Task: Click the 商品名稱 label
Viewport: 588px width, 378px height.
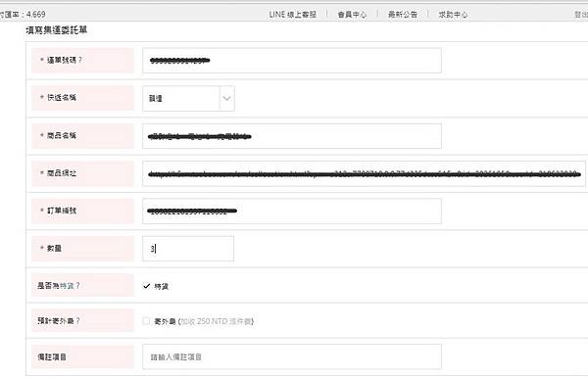Action: tap(62, 135)
